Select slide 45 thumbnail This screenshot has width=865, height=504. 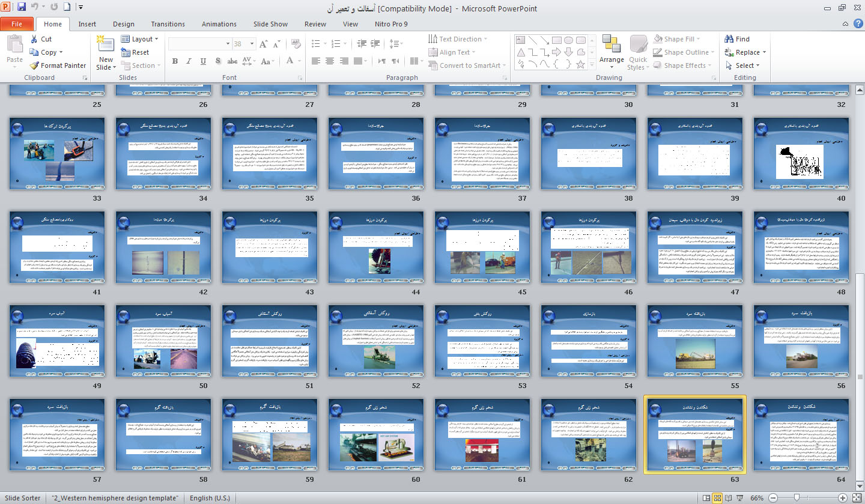[482, 247]
